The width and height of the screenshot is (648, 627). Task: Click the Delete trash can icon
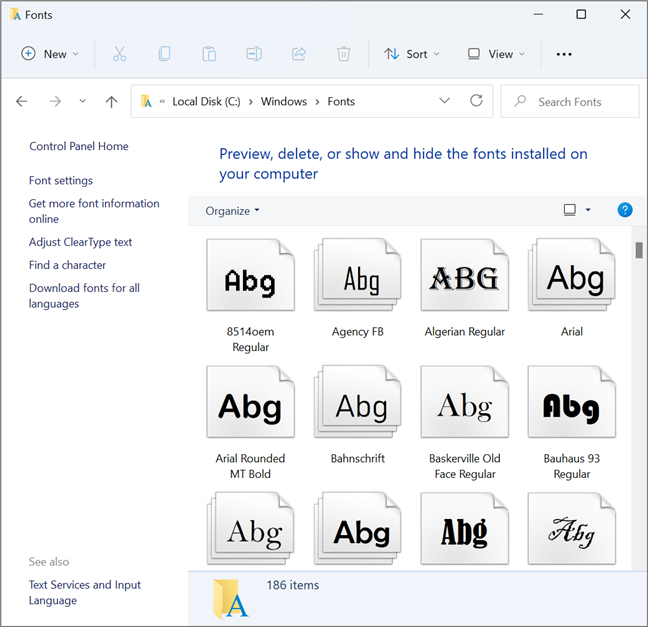click(x=343, y=54)
